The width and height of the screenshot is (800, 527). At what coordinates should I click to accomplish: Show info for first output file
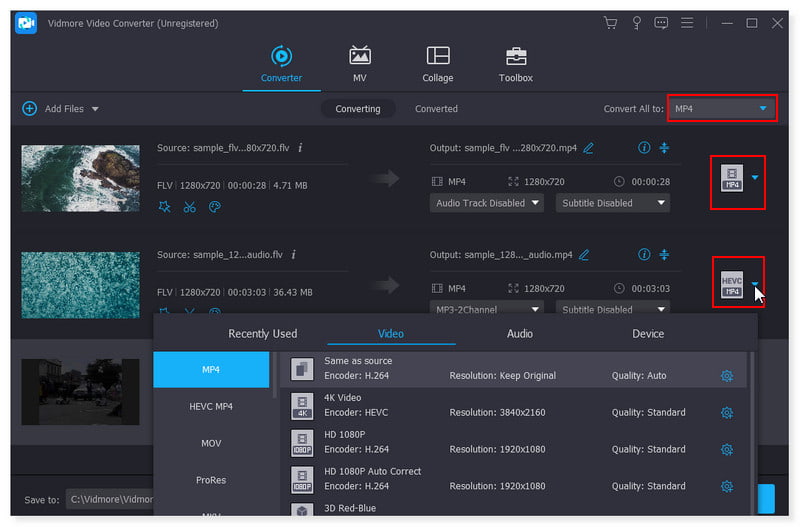644,148
